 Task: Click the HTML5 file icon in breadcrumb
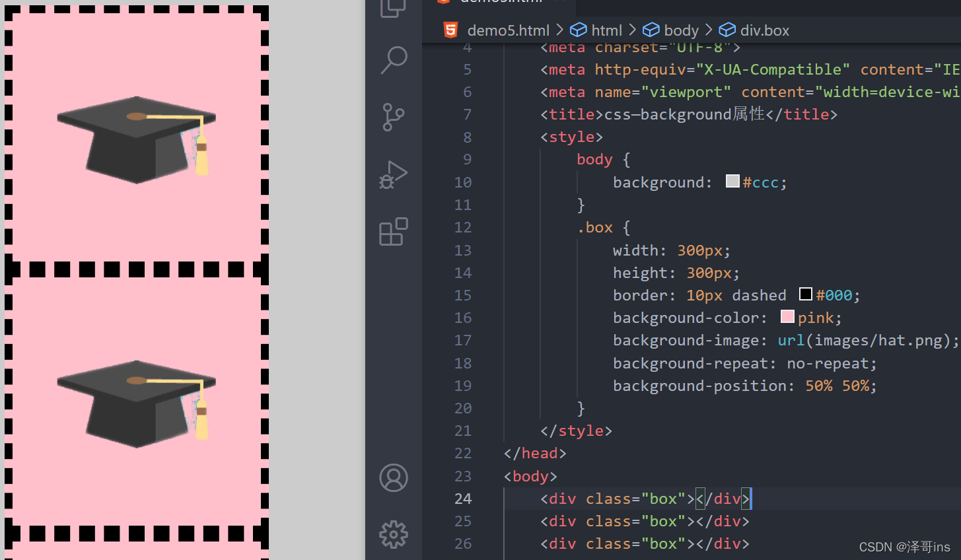pos(450,30)
